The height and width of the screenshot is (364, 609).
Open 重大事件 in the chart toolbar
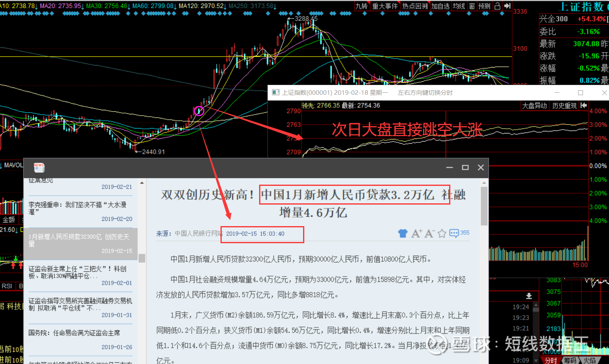[x=385, y=6]
